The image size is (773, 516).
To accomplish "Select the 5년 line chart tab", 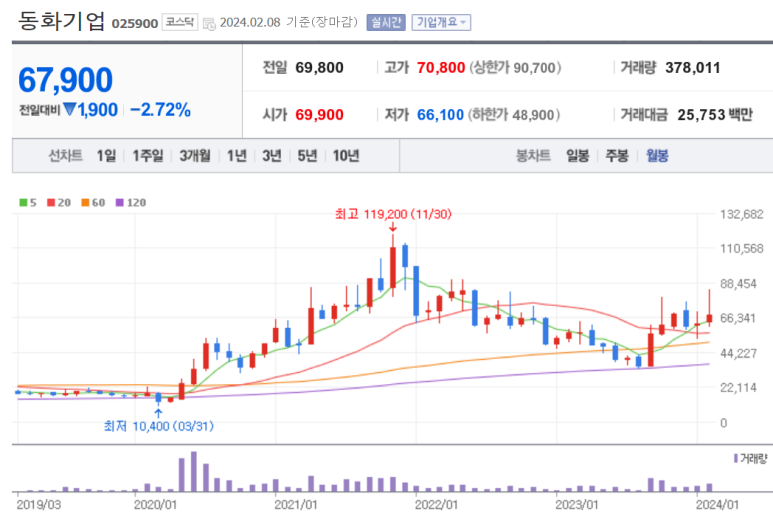I will point(307,156).
